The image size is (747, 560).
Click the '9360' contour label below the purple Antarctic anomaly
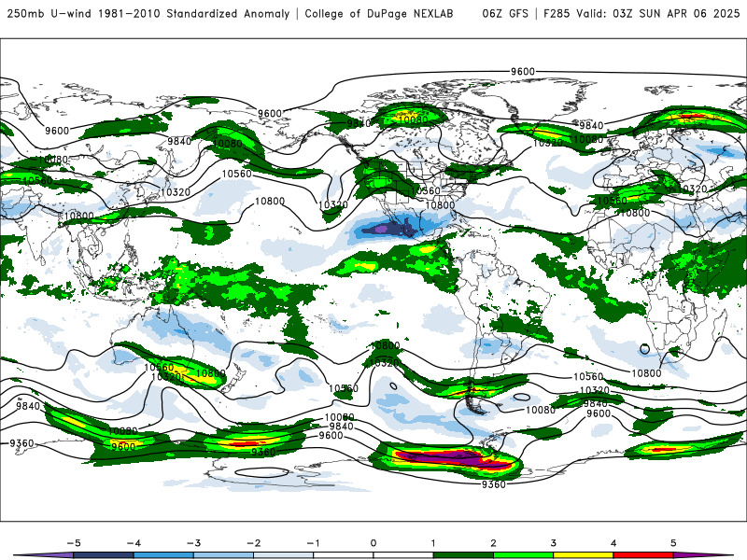(x=494, y=484)
